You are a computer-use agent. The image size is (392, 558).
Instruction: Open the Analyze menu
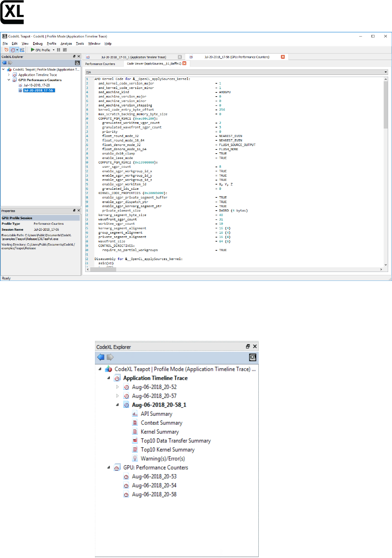coord(66,43)
